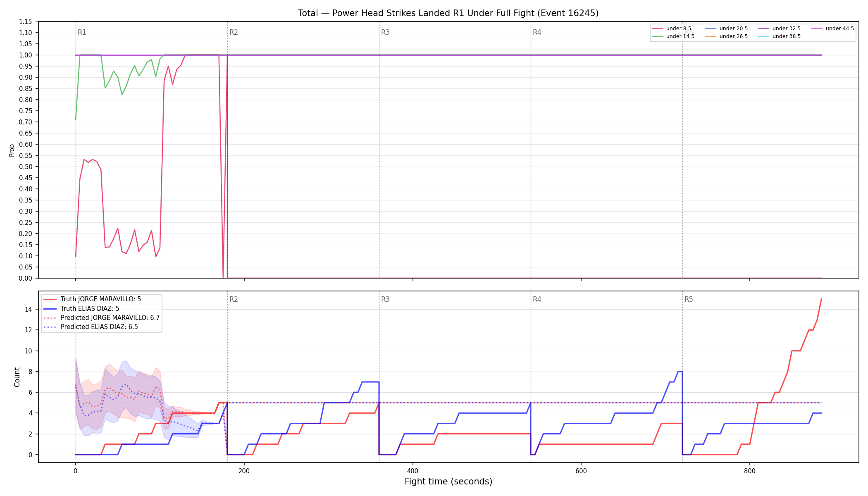Click the 0.00 tick on the Prob axis
The image size is (868, 496).
26,278
